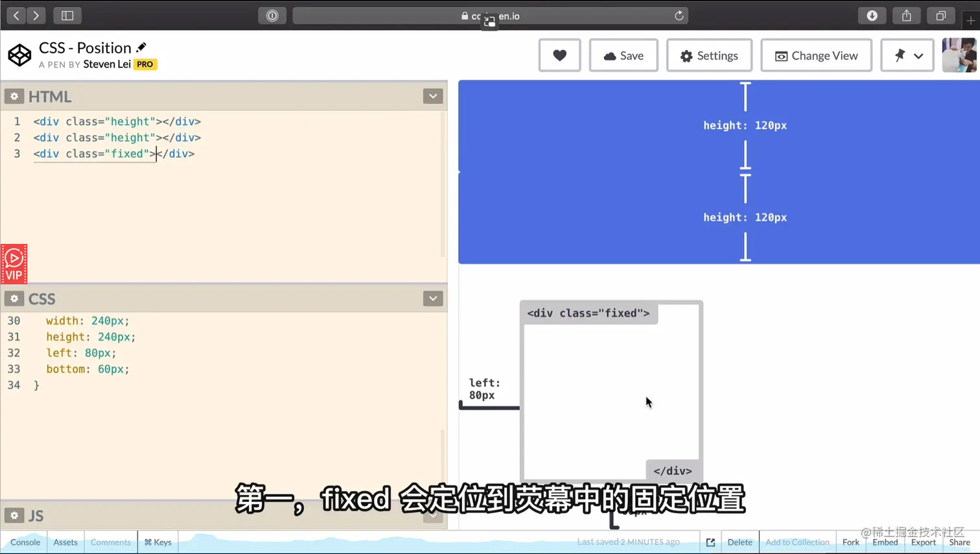Viewport: 980px width, 554px height.
Task: Go back with the browser back arrow
Action: [16, 16]
